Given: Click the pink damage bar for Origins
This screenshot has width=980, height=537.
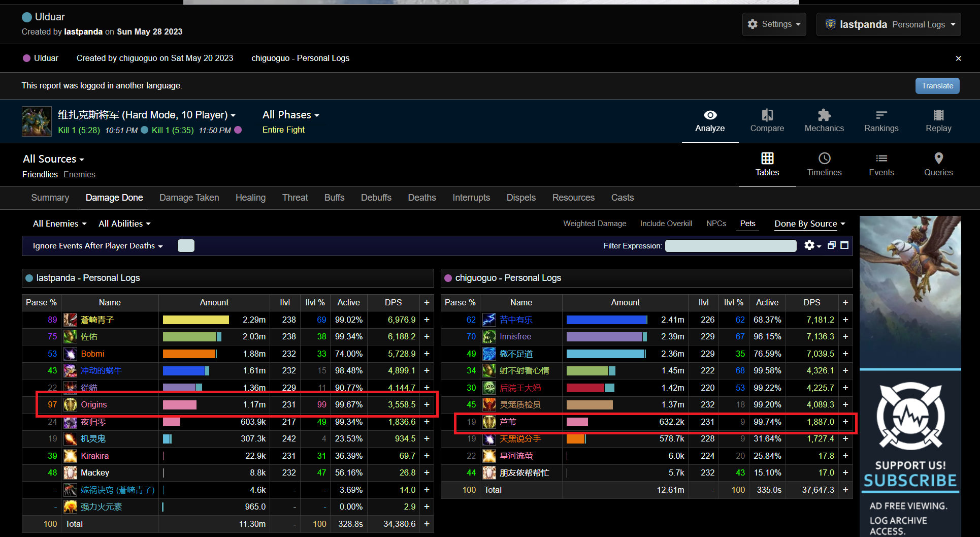Looking at the screenshot, I should [x=180, y=405].
